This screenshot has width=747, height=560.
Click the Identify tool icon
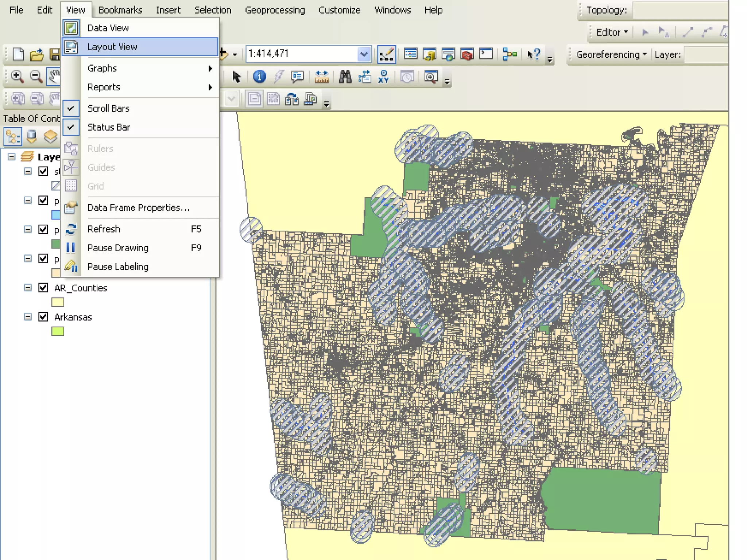259,77
